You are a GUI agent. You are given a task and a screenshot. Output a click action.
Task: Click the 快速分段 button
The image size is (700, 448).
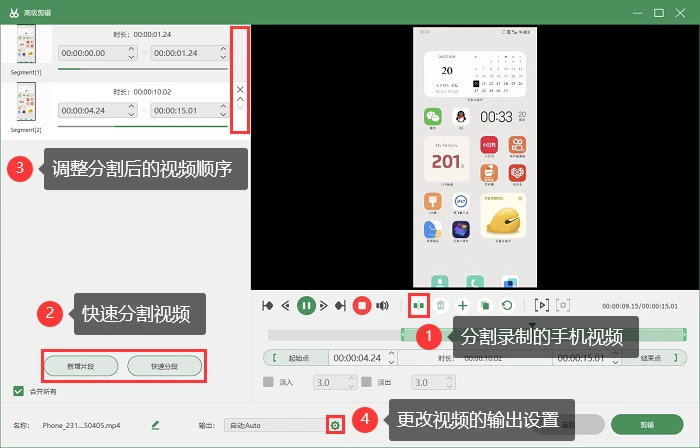click(164, 366)
